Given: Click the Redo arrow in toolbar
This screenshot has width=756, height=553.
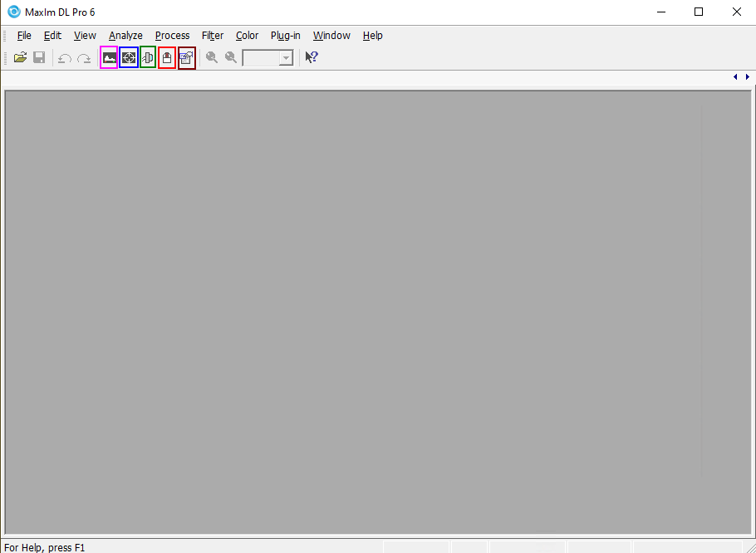Looking at the screenshot, I should click(84, 58).
